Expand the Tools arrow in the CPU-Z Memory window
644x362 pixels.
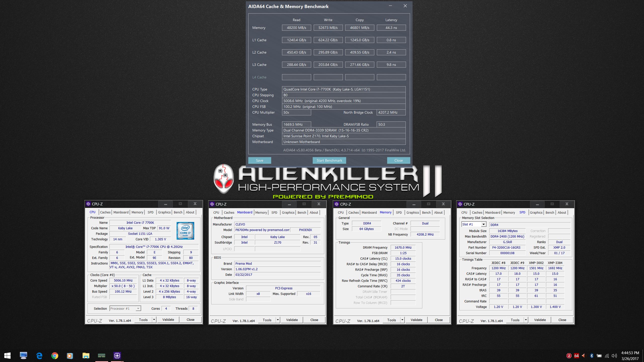click(402, 320)
